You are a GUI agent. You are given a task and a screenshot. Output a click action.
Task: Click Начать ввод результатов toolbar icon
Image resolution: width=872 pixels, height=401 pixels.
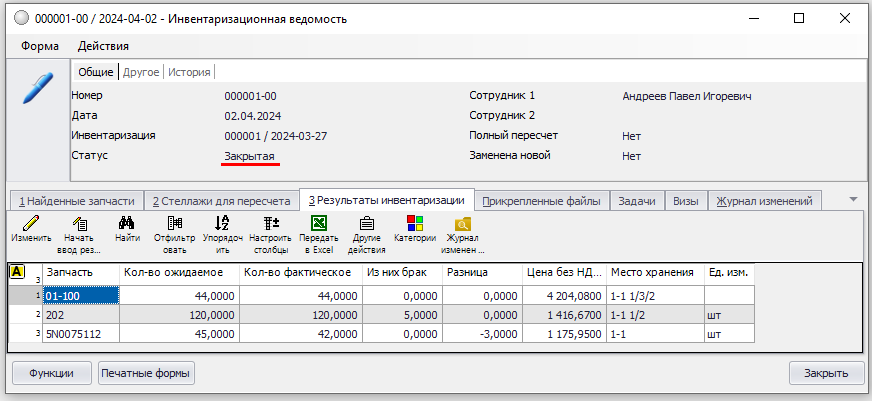77,224
